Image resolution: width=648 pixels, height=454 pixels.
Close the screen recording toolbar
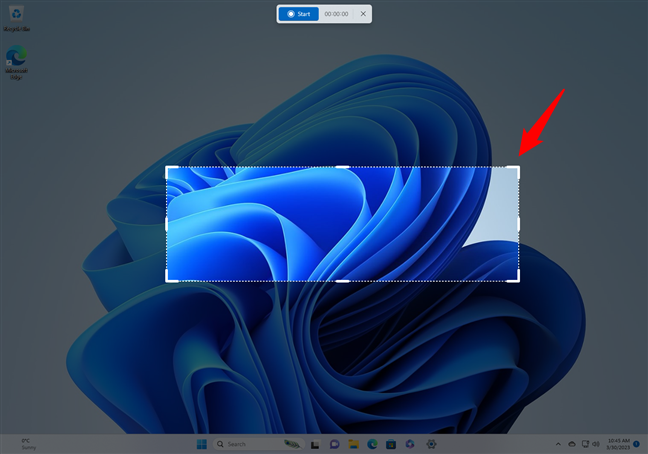(363, 14)
